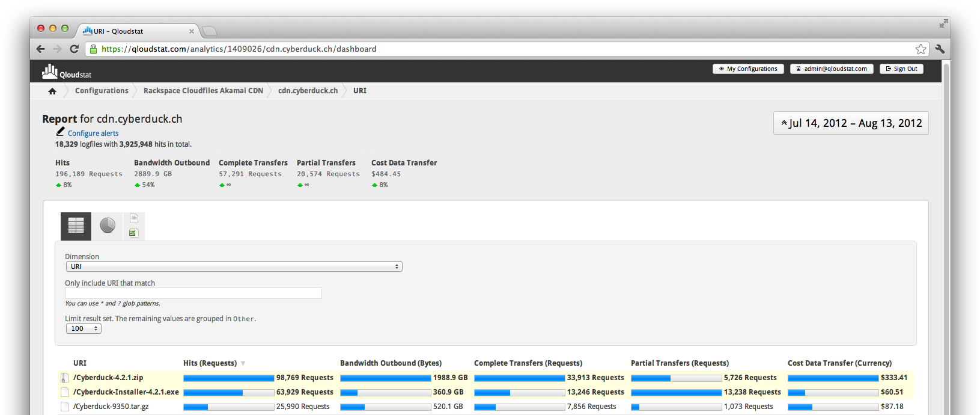Click the $87.18 cost value

pos(892,407)
